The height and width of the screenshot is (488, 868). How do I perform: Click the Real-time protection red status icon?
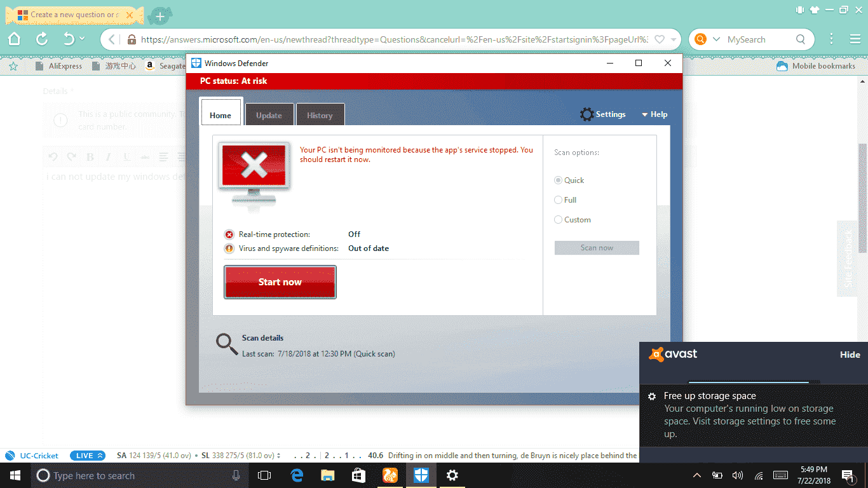[229, 234]
